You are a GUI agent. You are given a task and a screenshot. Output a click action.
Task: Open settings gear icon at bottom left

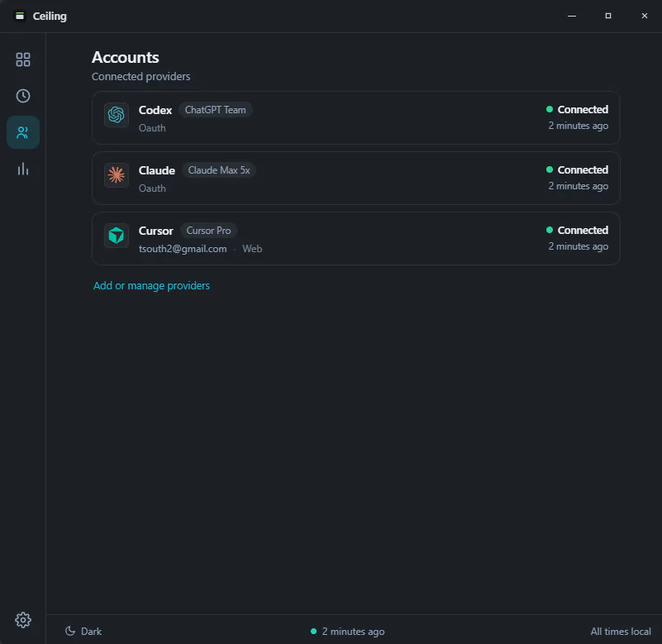click(23, 620)
